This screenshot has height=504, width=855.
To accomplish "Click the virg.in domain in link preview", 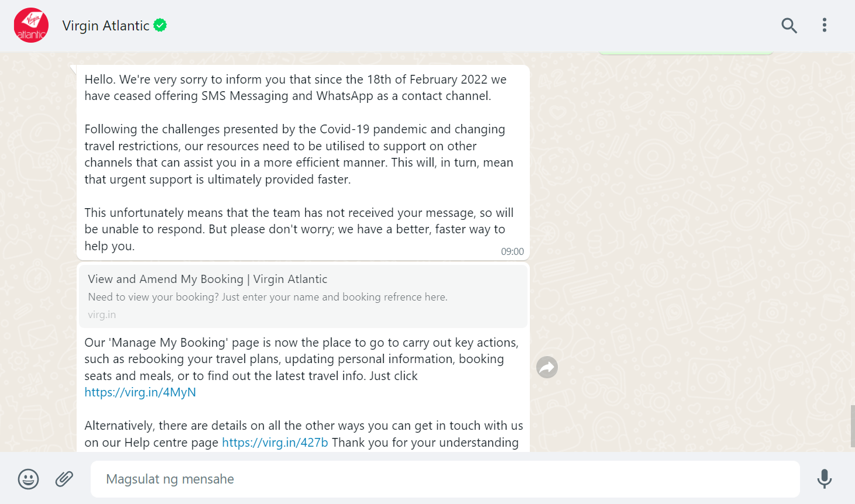I will coord(102,315).
